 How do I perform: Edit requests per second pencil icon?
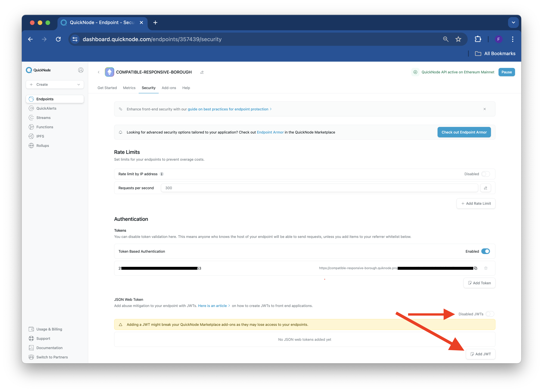coord(486,188)
